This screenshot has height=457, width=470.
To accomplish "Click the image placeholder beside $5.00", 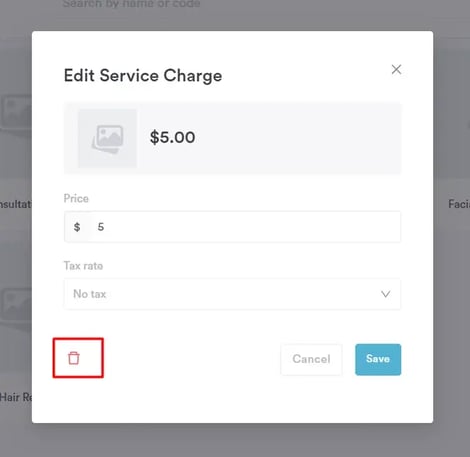I will click(107, 138).
